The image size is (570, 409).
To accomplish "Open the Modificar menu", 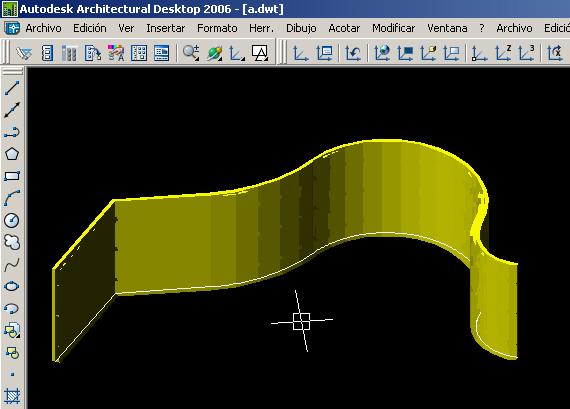I will [394, 28].
